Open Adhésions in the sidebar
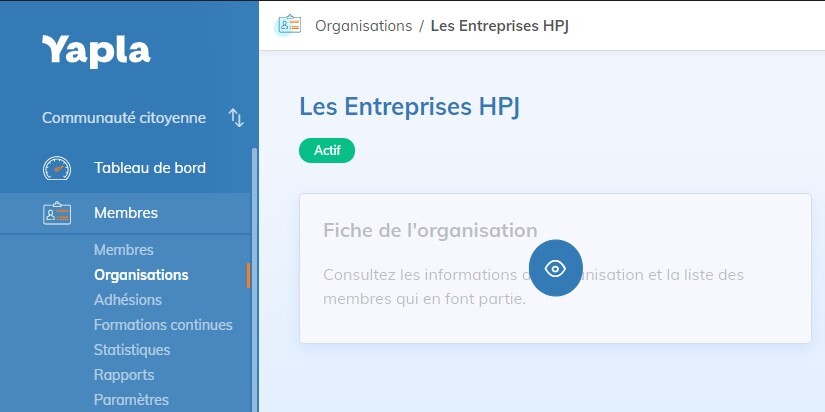Screen dimensions: 825x412 (127, 300)
